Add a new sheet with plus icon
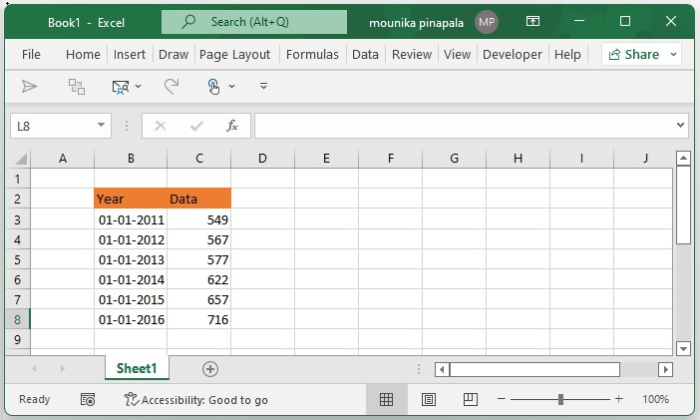The image size is (700, 420). point(210,369)
